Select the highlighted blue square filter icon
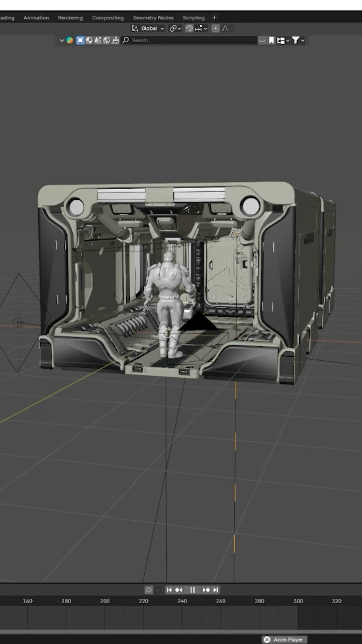362x644 pixels. [x=80, y=40]
